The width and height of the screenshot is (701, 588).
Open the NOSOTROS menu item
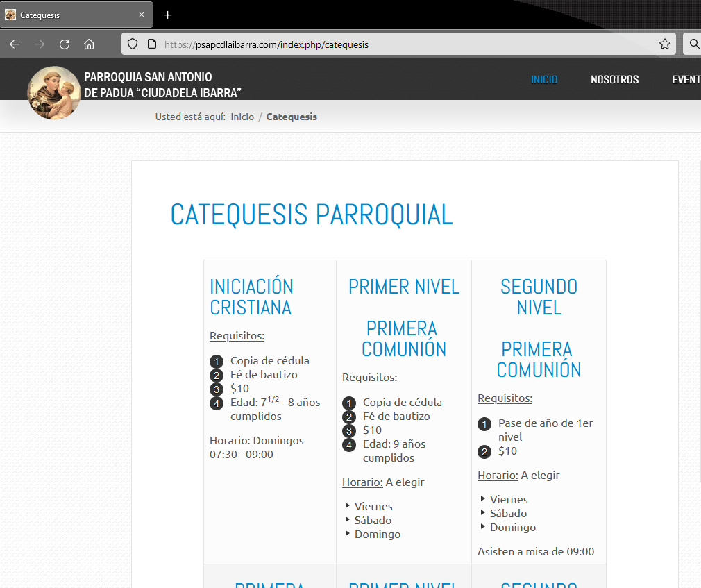click(x=614, y=80)
